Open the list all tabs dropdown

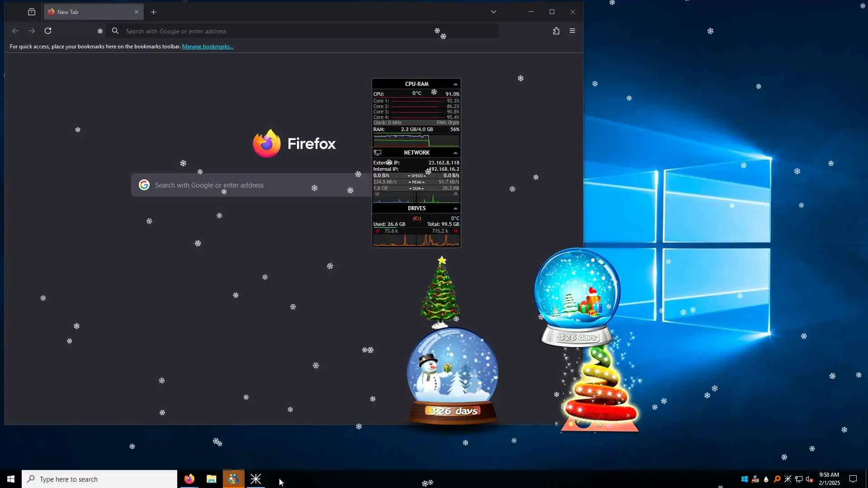(494, 12)
